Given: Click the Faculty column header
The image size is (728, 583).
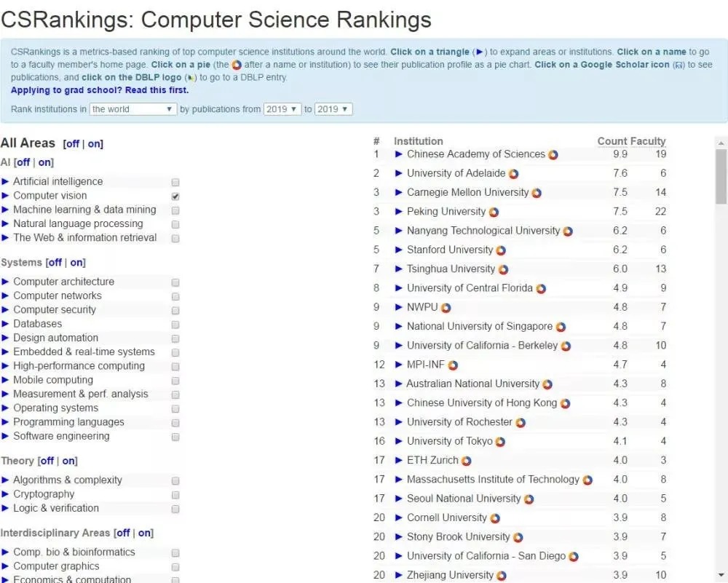Looking at the screenshot, I should click(x=648, y=141).
